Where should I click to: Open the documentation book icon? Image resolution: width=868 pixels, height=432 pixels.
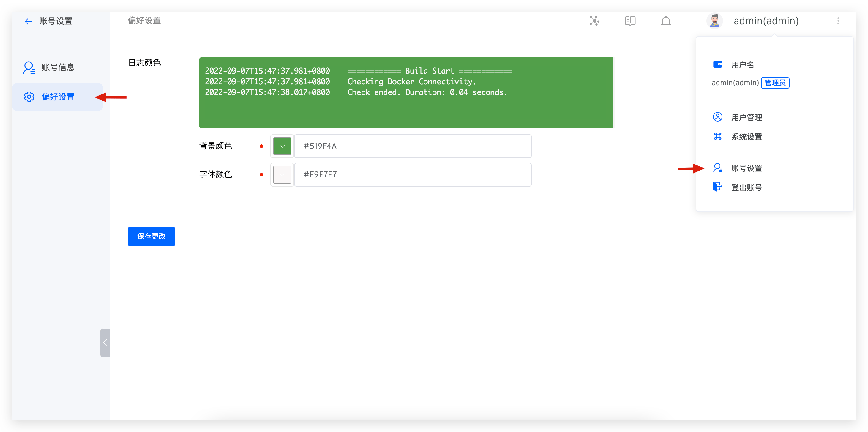click(x=630, y=21)
